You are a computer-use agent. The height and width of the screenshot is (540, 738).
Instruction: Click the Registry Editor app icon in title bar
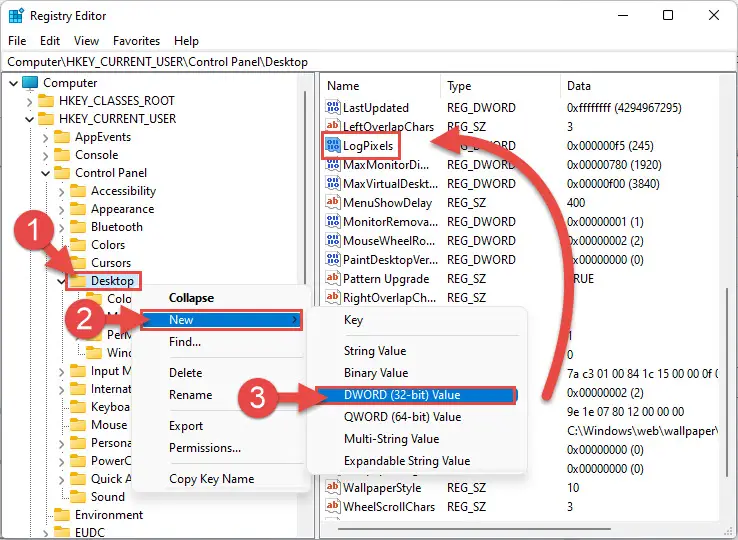16,16
